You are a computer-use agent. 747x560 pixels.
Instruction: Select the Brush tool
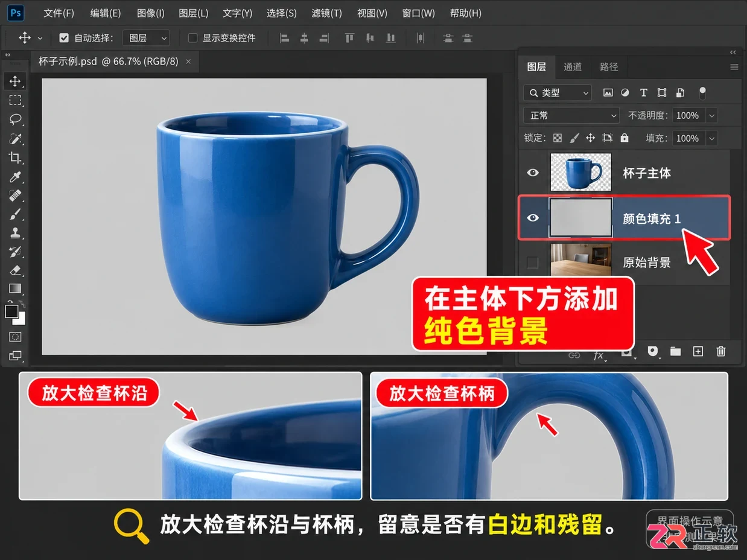tap(15, 214)
